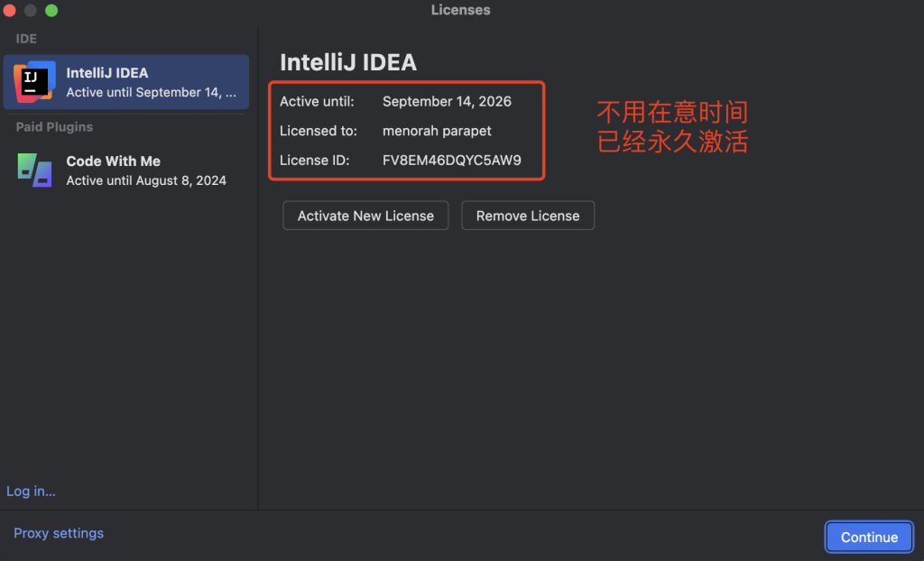Open the Log in… link
This screenshot has height=561, width=924.
tap(31, 492)
